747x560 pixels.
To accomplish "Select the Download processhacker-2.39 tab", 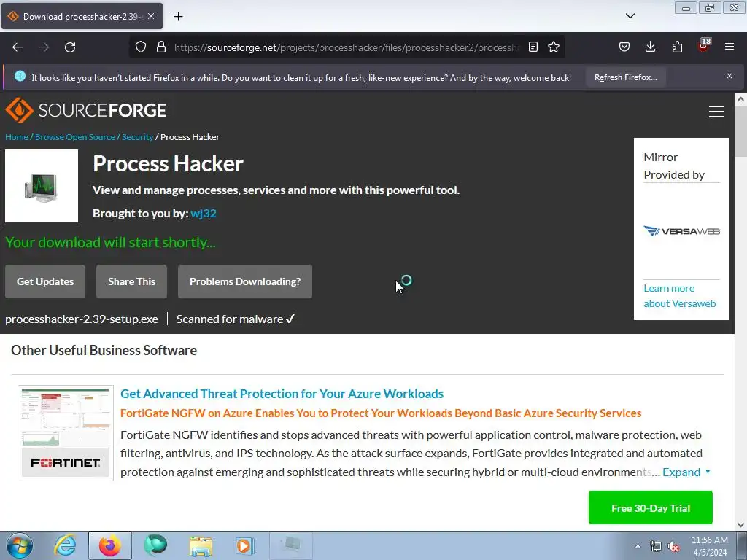I will (82, 16).
